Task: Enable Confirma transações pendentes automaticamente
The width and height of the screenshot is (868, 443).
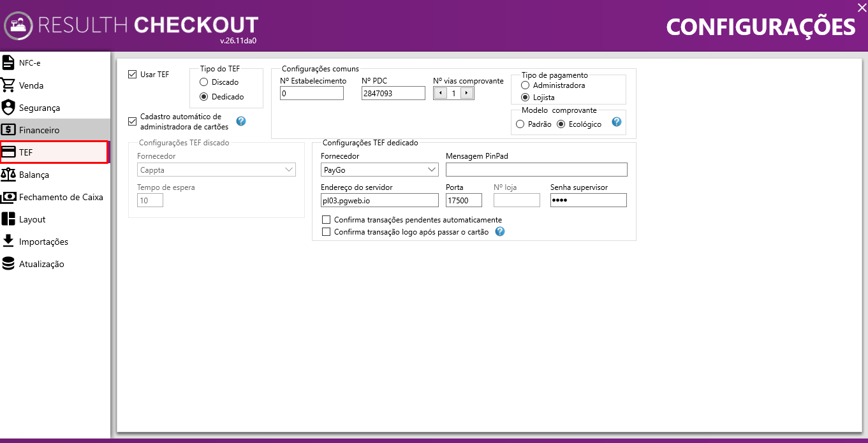Action: 326,220
